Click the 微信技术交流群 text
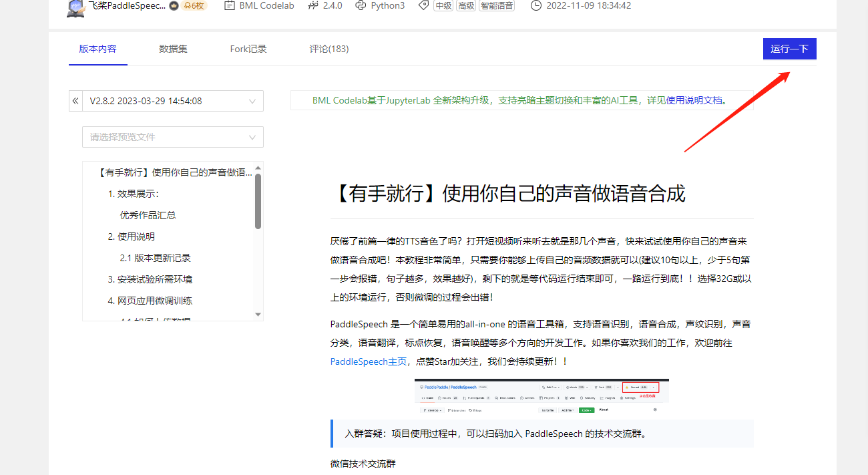The width and height of the screenshot is (868, 475). point(363,463)
